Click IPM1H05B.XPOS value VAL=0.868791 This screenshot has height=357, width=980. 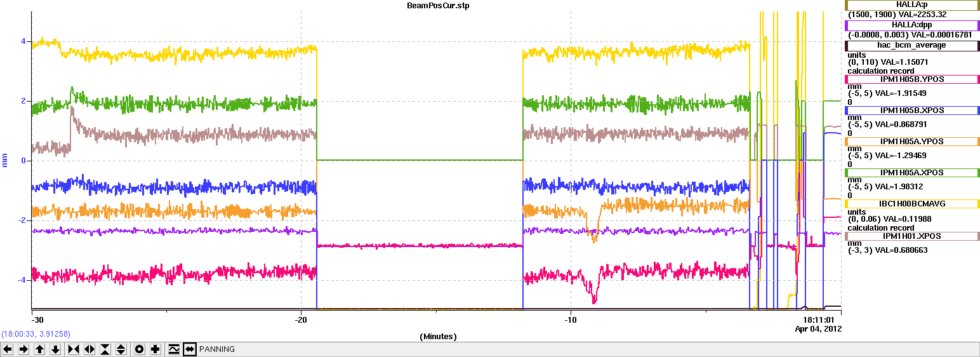901,125
